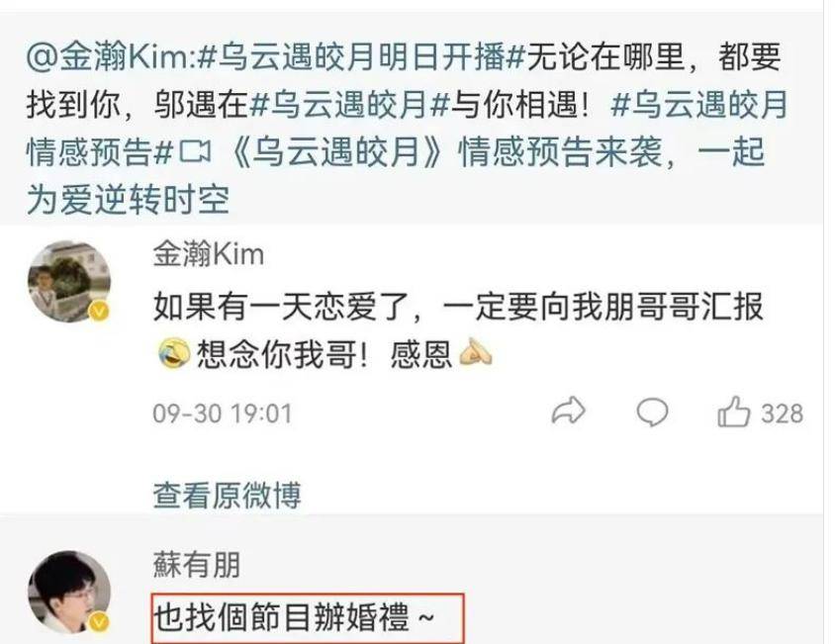Viewport: 835px width, 644px height.
Task: Open the @金瀚Kim mention link
Action: click(111, 56)
